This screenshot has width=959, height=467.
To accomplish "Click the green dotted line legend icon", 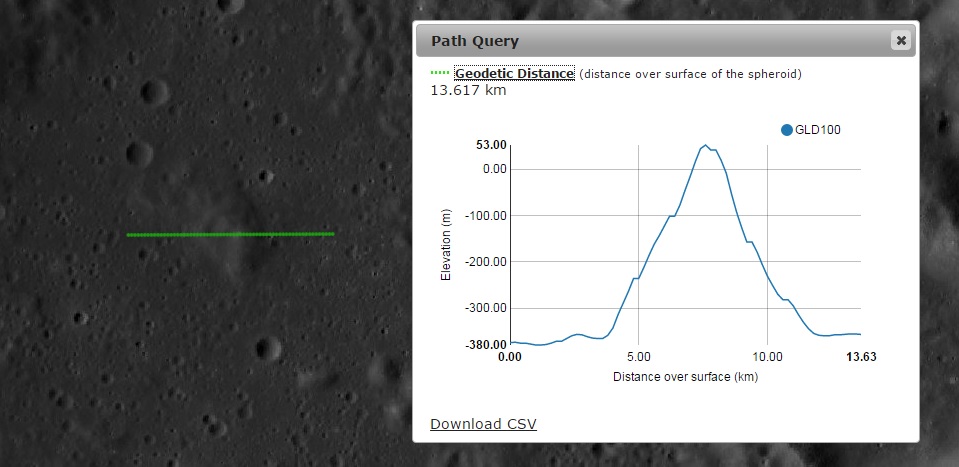I will coord(440,73).
